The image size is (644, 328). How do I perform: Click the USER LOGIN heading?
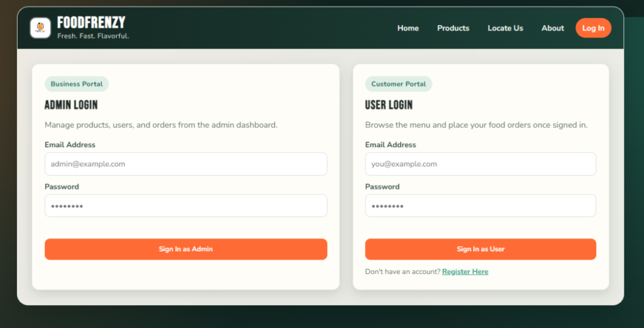click(389, 105)
